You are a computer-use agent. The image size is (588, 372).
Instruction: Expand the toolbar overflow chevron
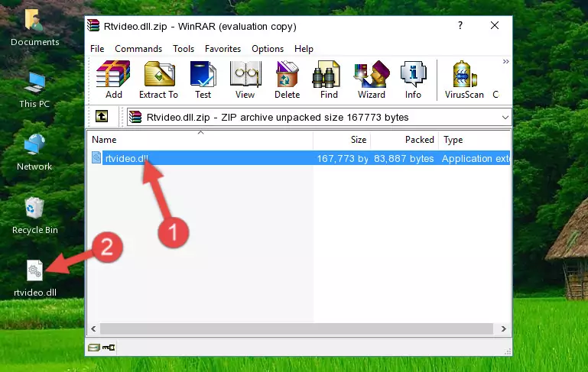click(506, 61)
